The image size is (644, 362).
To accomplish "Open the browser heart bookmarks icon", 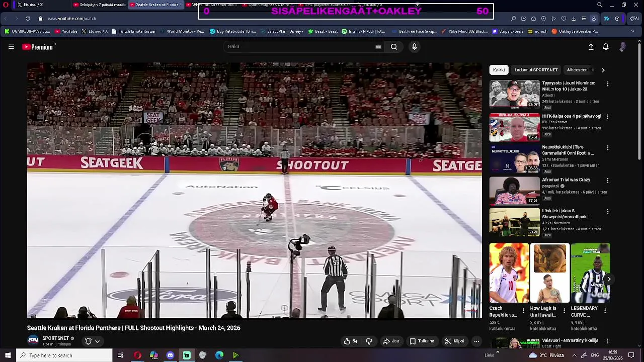I will pyautogui.click(x=563, y=19).
